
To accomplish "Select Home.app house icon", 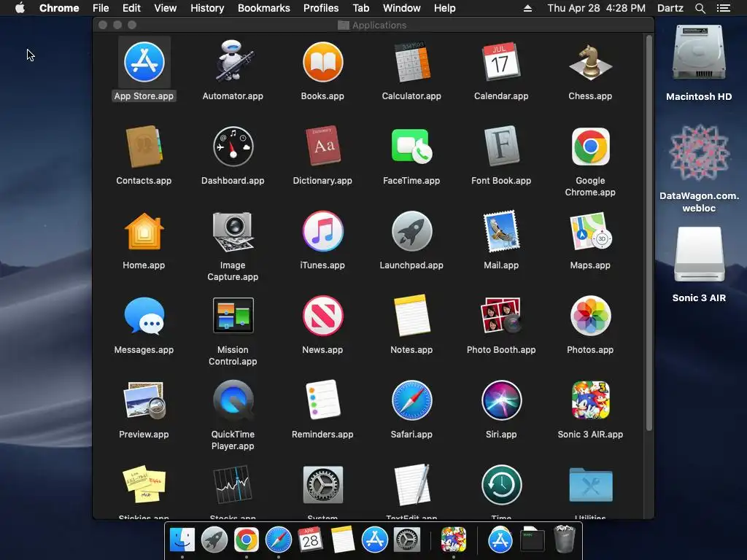I will click(144, 231).
